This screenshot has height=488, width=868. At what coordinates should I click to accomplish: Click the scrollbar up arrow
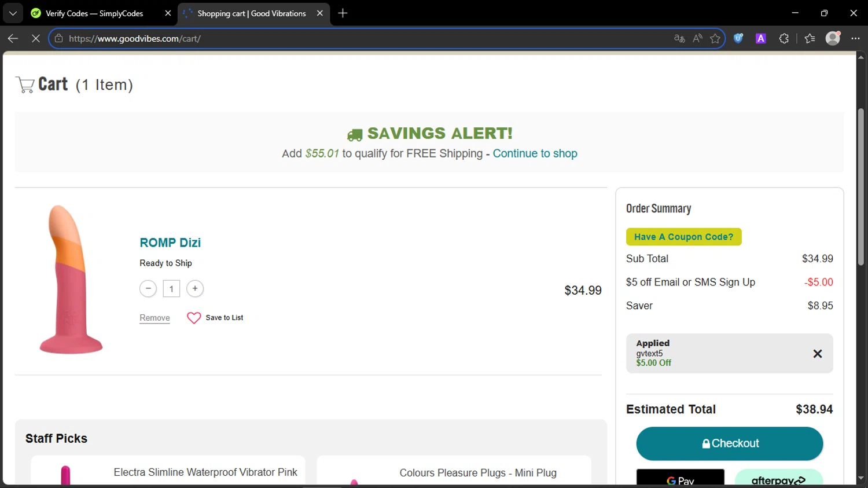coord(861,57)
